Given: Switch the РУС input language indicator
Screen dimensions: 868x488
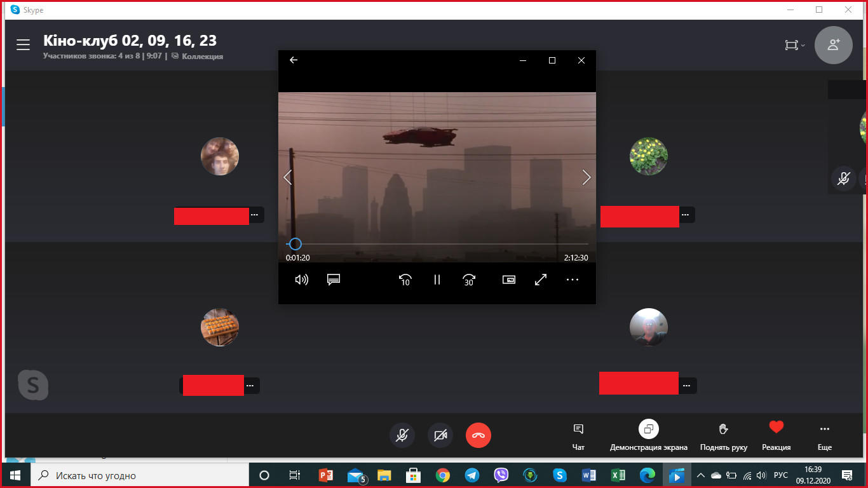Looking at the screenshot, I should pos(781,475).
